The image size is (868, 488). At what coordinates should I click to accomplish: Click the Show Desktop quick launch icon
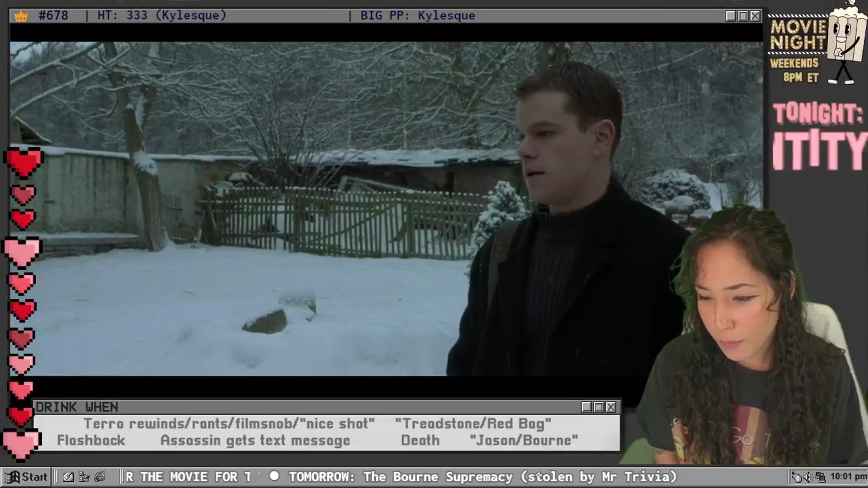coord(68,477)
